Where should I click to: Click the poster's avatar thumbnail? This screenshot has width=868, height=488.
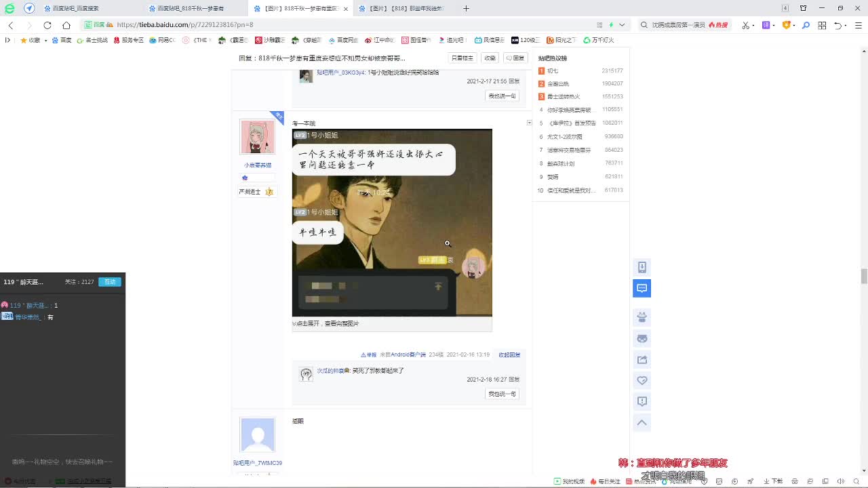(257, 136)
